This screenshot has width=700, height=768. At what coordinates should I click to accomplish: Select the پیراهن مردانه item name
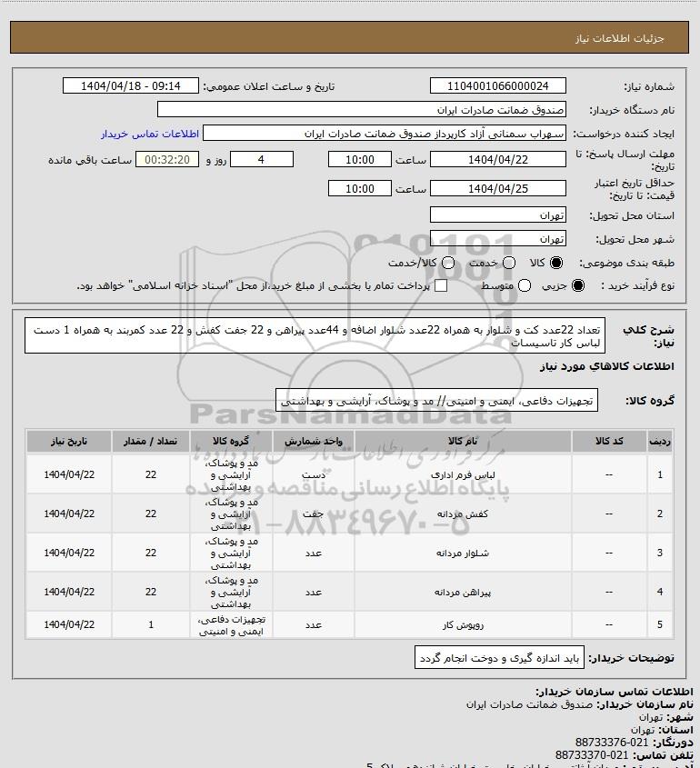463,593
